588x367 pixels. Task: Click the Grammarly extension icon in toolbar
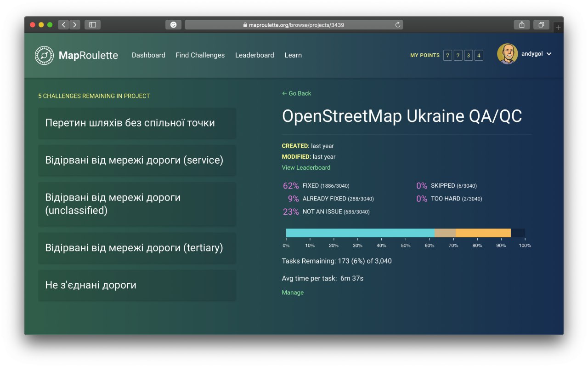[x=173, y=25]
